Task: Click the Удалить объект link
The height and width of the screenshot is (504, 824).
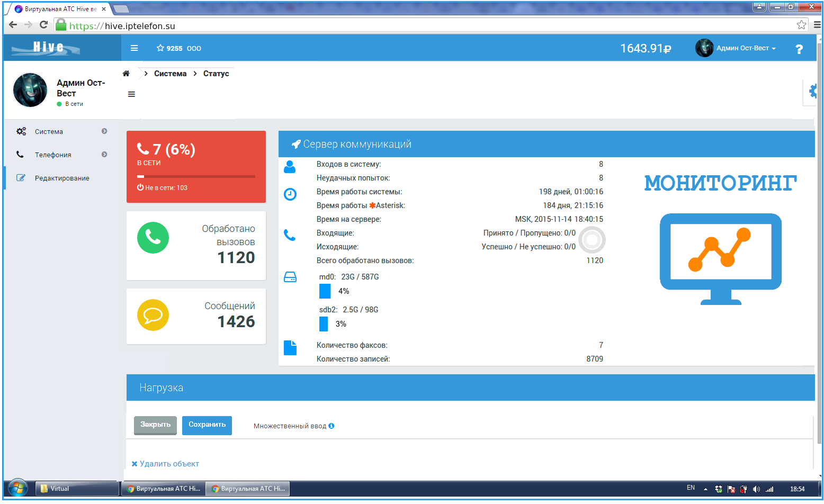Action: 165,464
